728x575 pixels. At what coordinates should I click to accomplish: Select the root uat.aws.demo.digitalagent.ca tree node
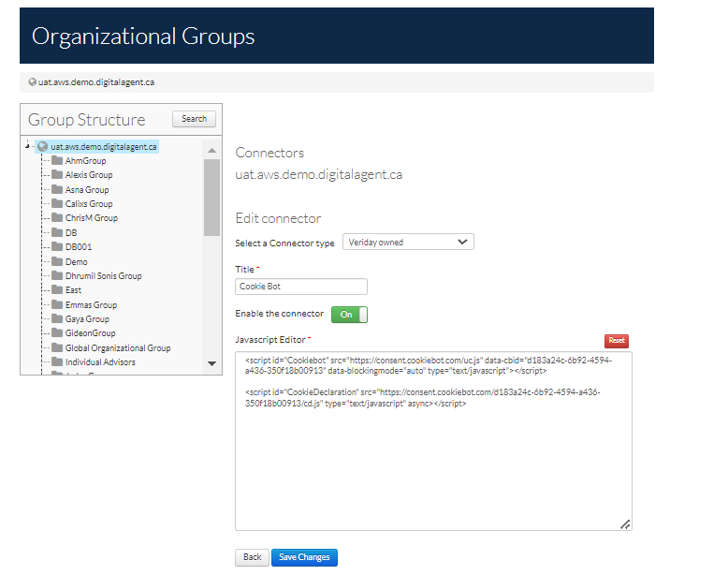coord(104,147)
